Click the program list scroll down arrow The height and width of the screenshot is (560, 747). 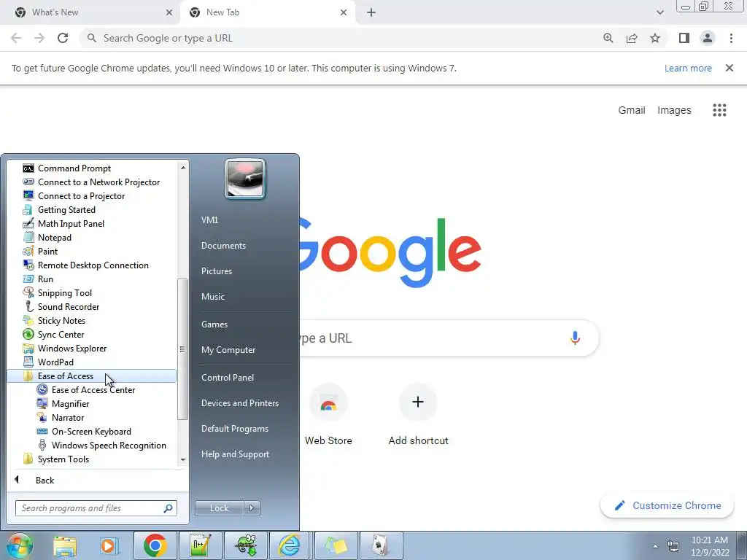[x=183, y=460]
